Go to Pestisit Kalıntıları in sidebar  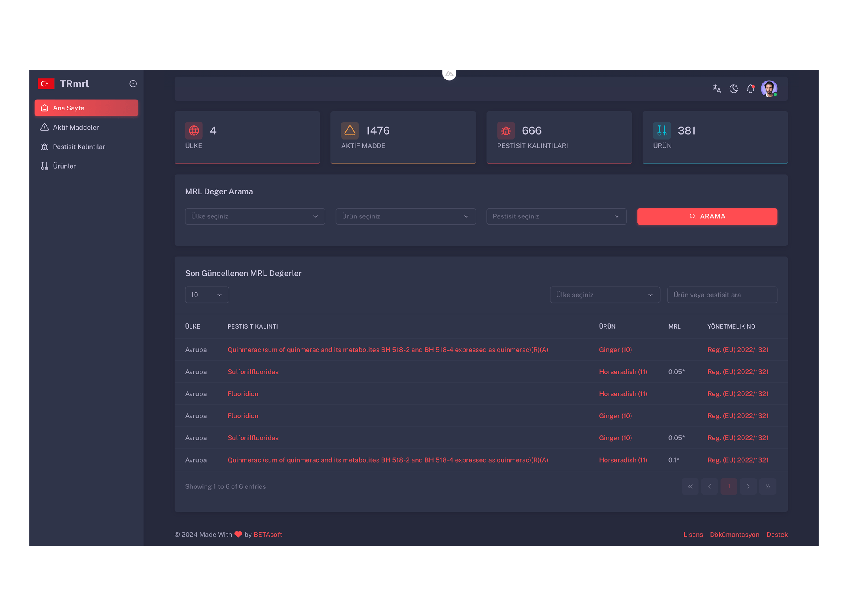[79, 147]
